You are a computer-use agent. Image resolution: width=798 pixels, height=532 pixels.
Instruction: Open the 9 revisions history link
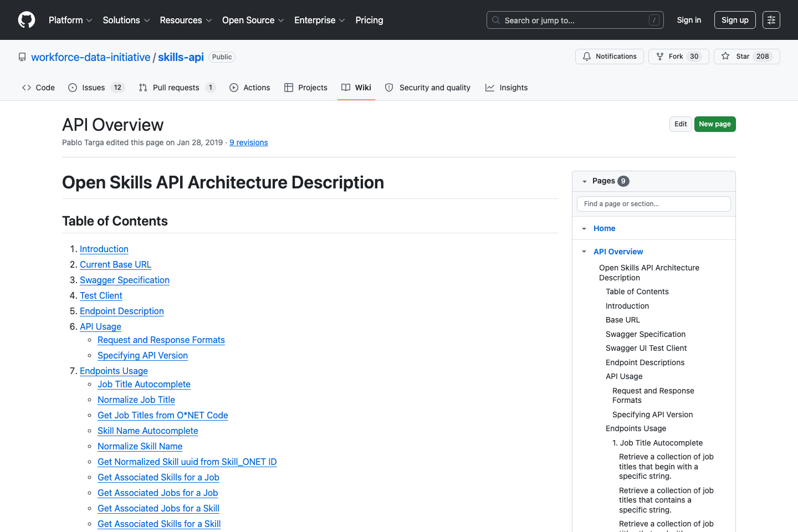[248, 142]
